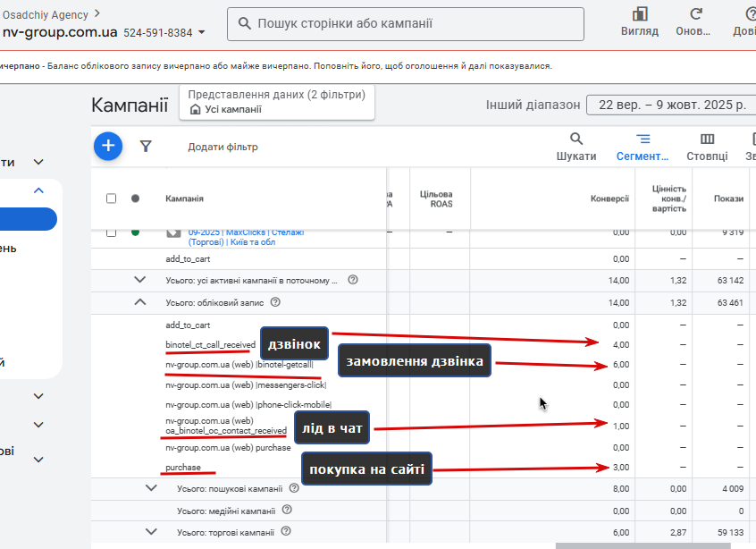Click the blue plus create-campaign button

[x=108, y=146]
